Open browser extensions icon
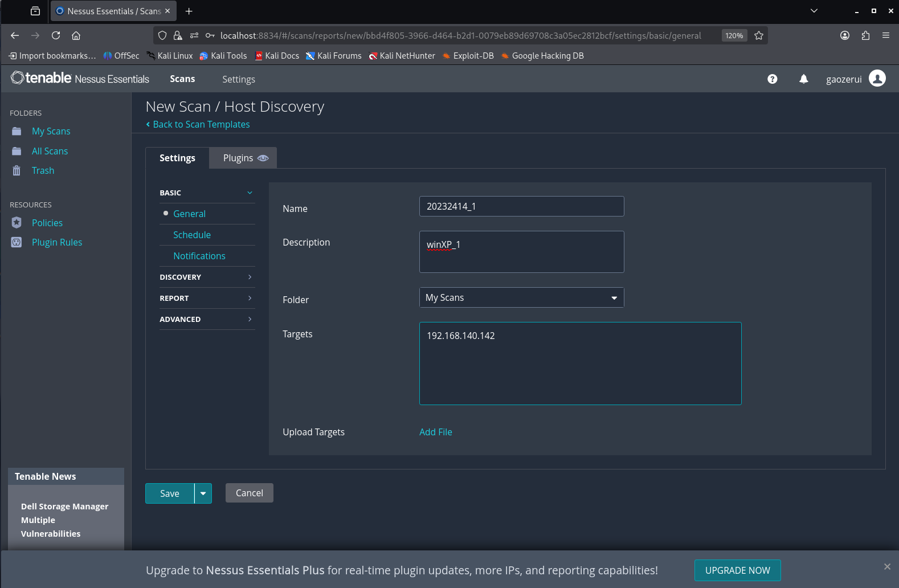899x588 pixels. pyautogui.click(x=865, y=35)
